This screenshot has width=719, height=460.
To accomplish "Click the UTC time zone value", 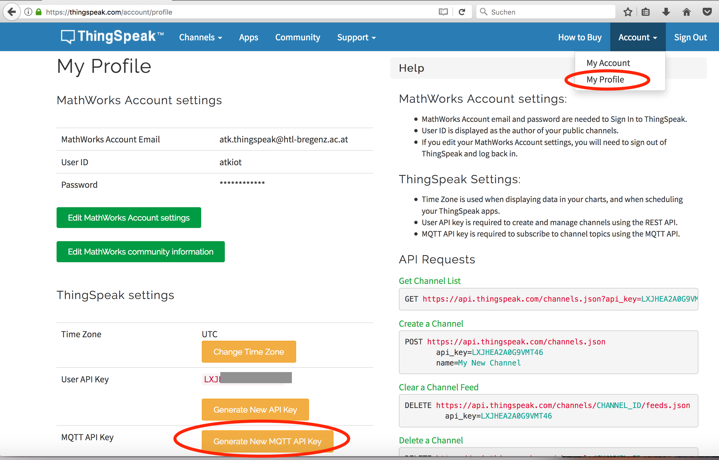I will click(210, 334).
